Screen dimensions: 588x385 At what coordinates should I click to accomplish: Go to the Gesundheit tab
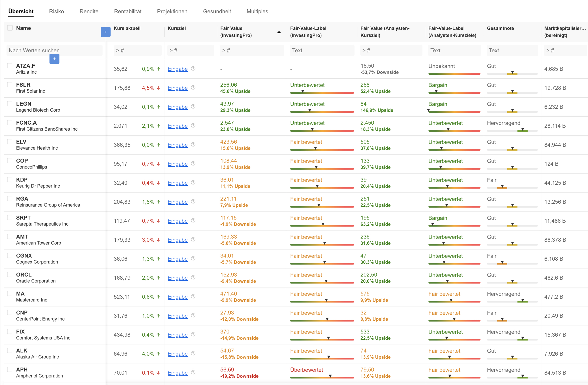pos(217,11)
